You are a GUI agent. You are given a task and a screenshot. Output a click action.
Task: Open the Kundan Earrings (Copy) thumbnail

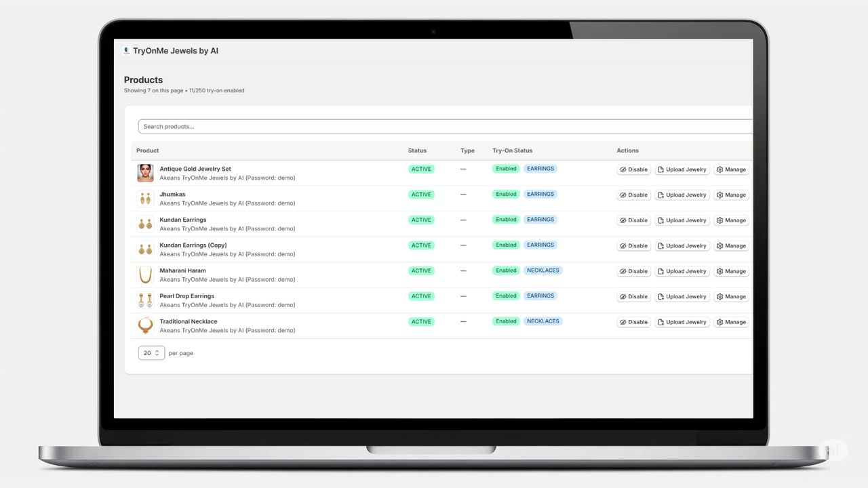[145, 249]
